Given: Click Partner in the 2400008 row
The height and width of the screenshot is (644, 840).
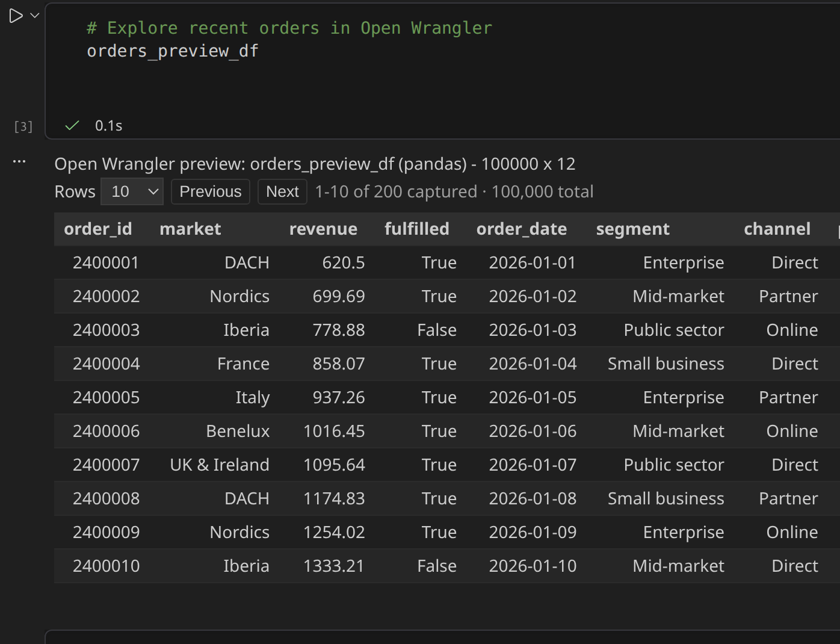Looking at the screenshot, I should 788,498.
